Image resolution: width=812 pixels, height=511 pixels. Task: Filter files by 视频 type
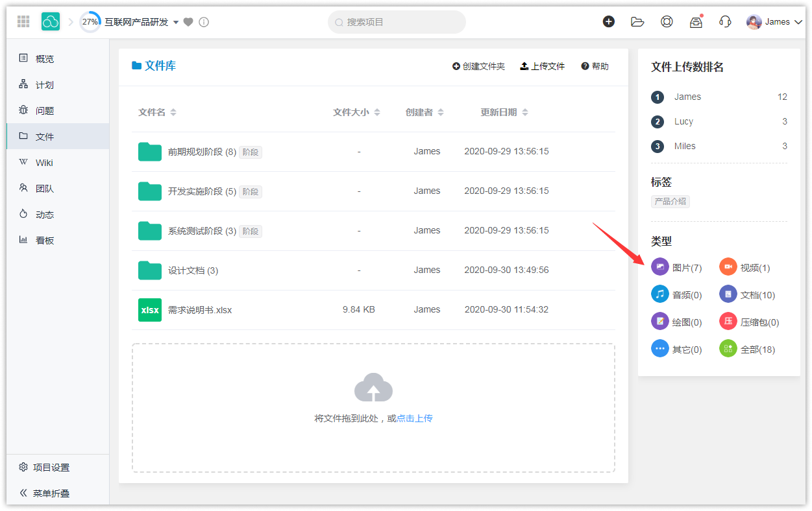point(745,267)
